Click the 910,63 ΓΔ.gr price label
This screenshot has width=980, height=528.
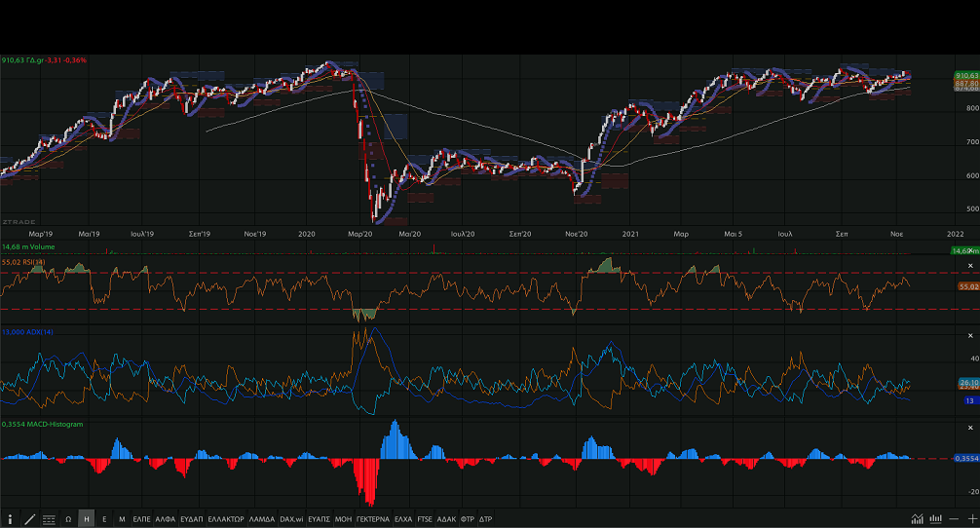(44, 60)
